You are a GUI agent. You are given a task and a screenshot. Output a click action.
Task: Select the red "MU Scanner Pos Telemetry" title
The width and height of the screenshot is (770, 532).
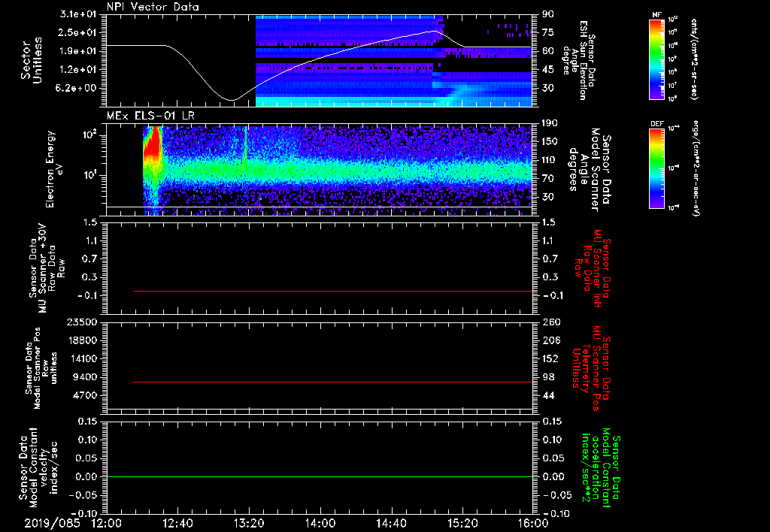pos(591,368)
